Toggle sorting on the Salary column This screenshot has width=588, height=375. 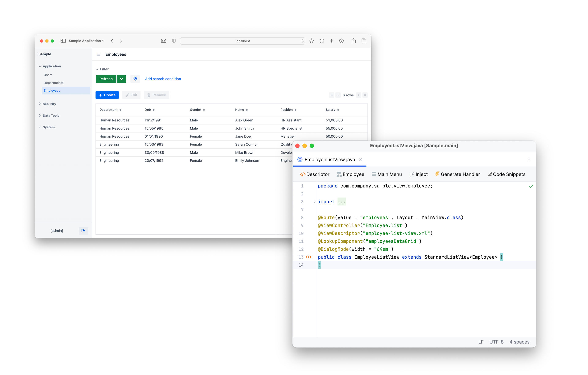(x=338, y=110)
